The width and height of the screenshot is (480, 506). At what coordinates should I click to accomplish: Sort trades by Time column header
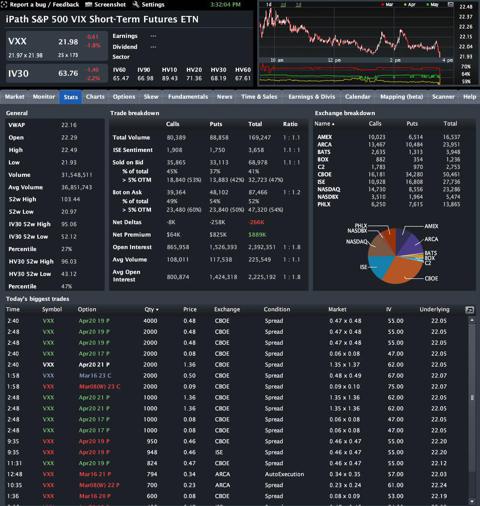tap(13, 309)
